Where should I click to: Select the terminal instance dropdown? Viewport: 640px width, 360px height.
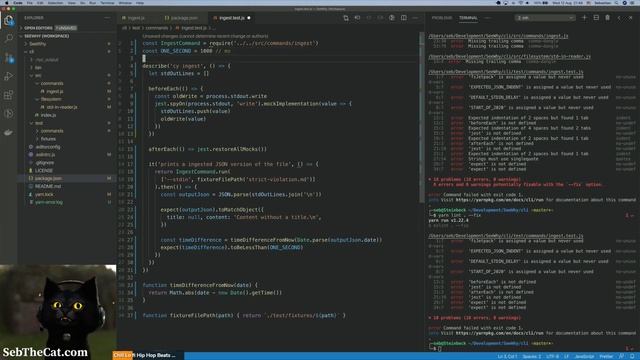click(x=545, y=18)
